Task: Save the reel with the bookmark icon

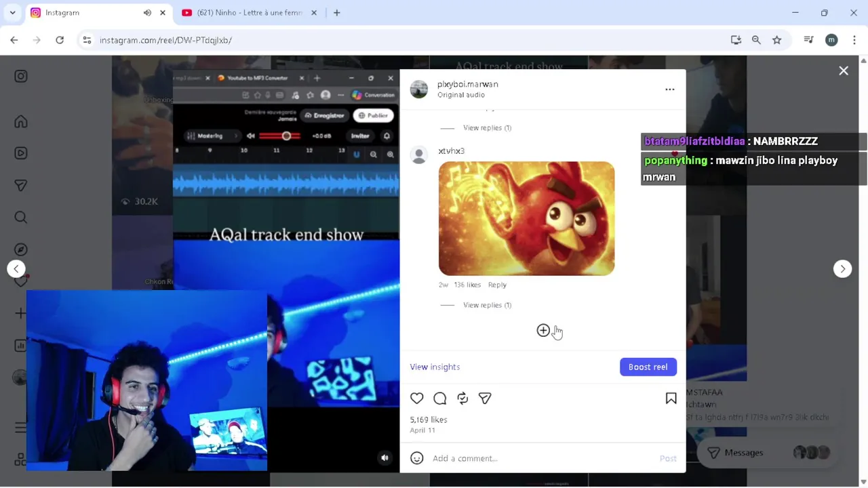Action: [671, 399]
